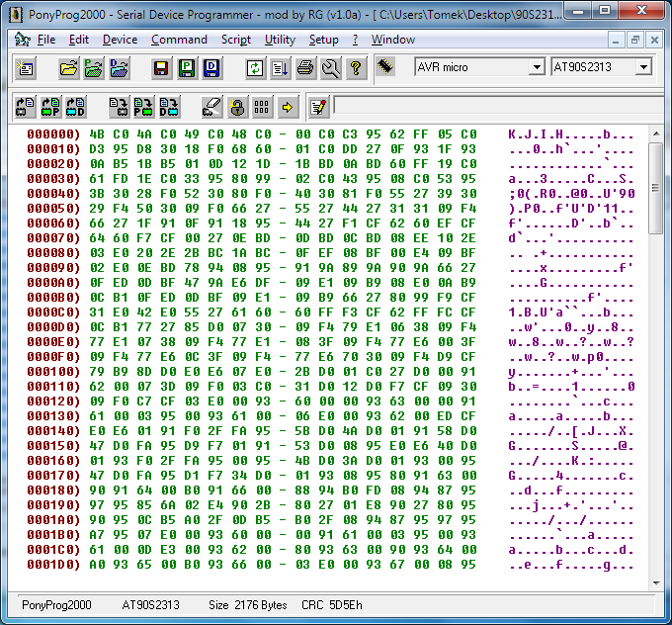672x625 pixels.
Task: Click address row 000080) in hex view
Action: point(53,252)
